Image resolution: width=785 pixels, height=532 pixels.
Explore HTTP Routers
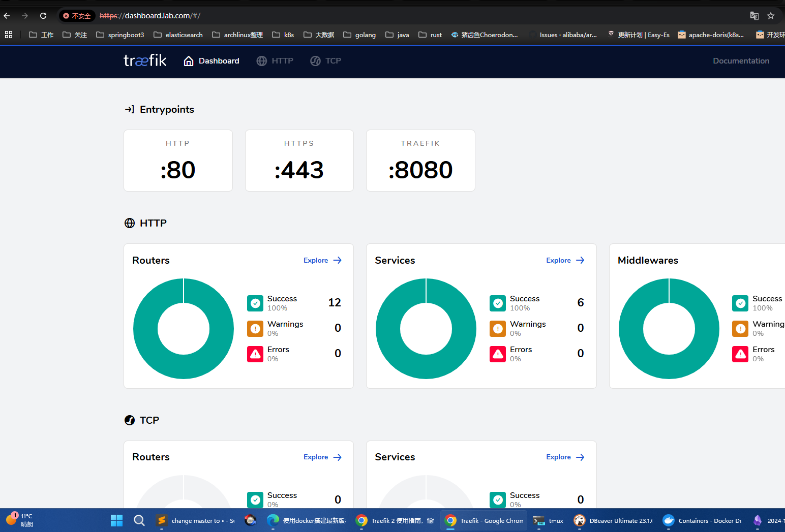click(323, 260)
